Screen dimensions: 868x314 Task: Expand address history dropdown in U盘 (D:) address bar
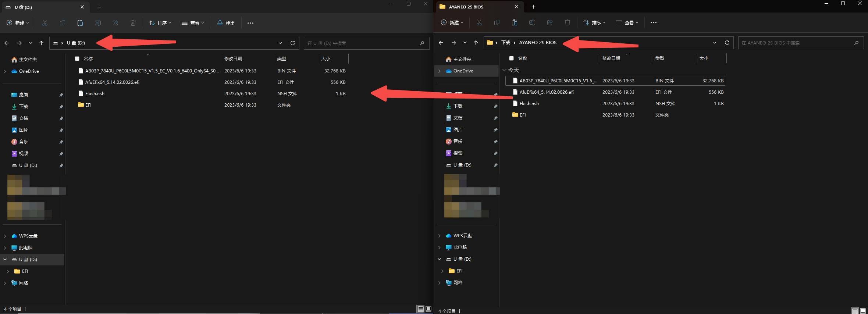click(x=280, y=43)
